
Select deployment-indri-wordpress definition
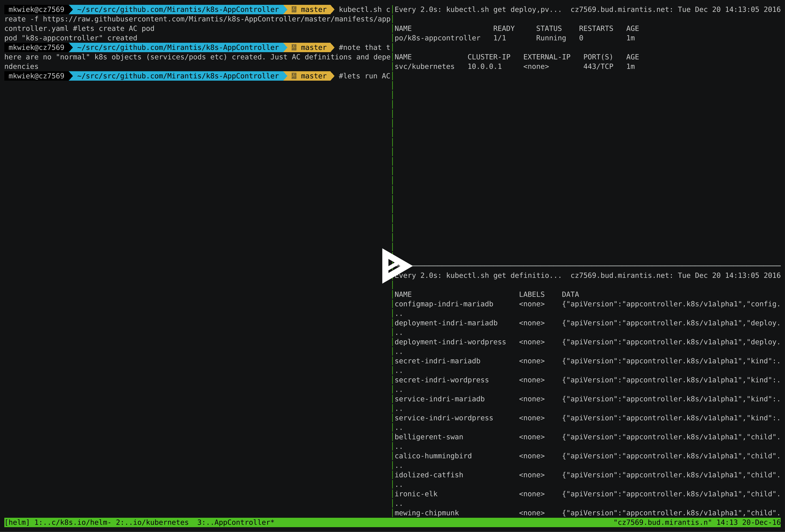pyautogui.click(x=450, y=342)
